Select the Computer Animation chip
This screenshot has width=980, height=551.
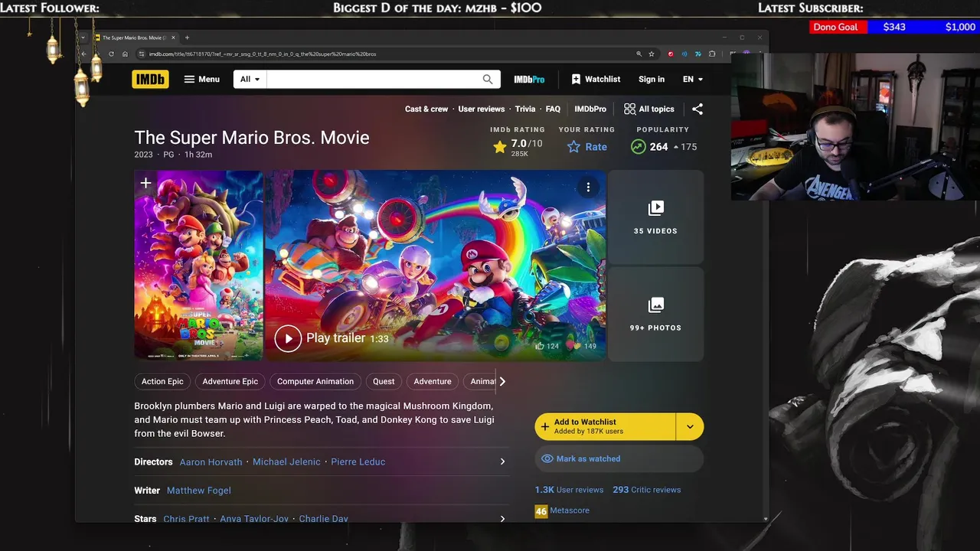[315, 381]
